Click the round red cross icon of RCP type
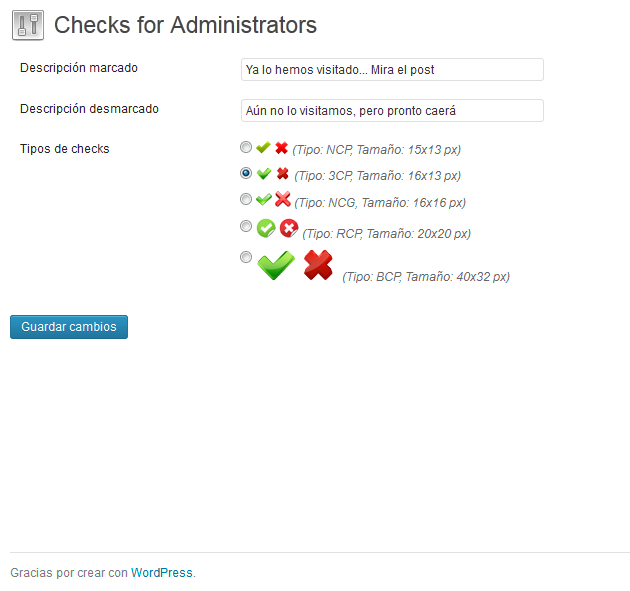This screenshot has height=591, width=630. click(289, 228)
